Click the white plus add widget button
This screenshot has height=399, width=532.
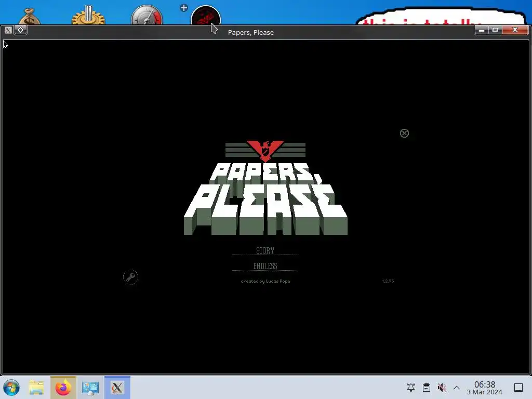point(184,8)
